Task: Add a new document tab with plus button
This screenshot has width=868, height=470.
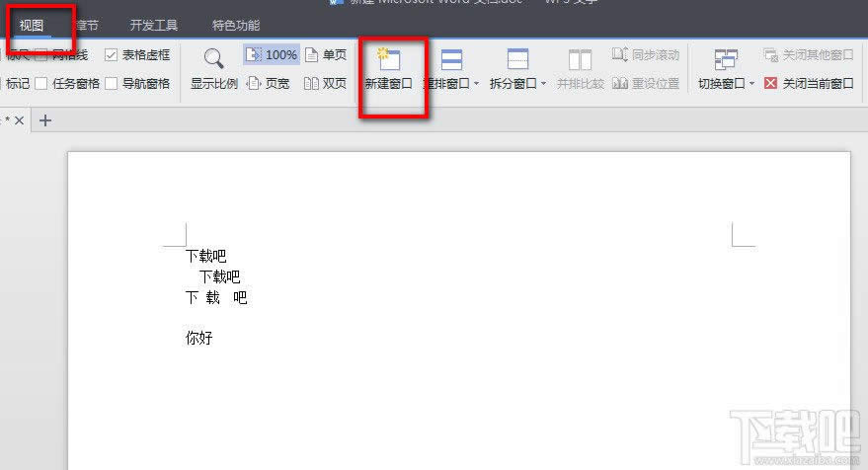Action: pos(44,120)
